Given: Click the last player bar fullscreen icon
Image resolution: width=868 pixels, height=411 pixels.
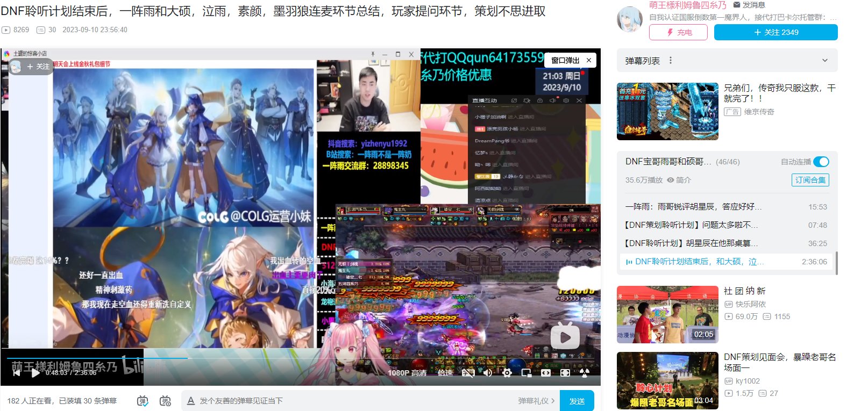Looking at the screenshot, I should (585, 372).
